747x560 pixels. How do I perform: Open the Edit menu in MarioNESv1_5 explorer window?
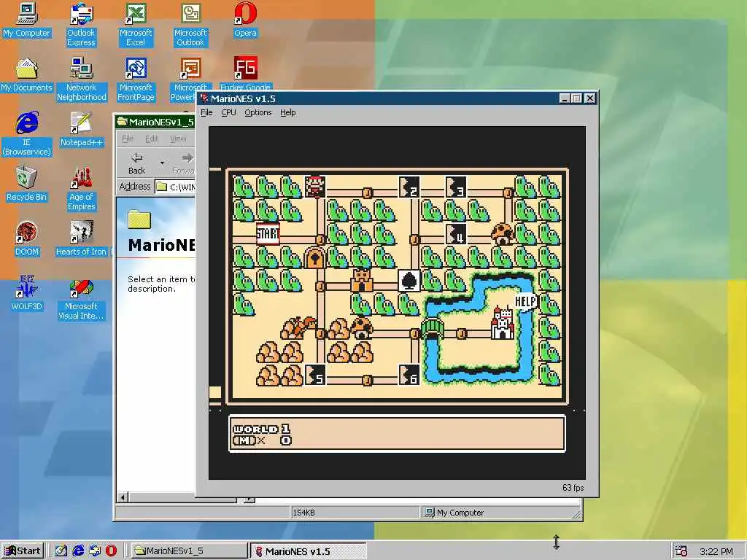coord(152,139)
